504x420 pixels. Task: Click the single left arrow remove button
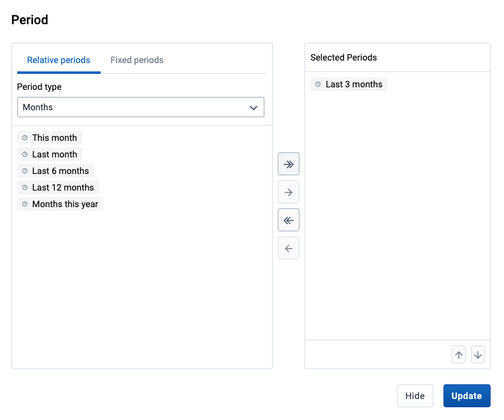pos(289,248)
